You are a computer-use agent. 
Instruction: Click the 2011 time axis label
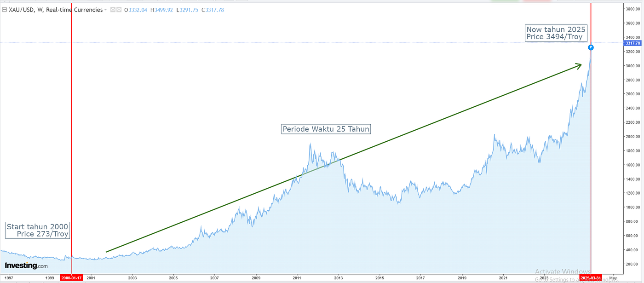pos(297,278)
